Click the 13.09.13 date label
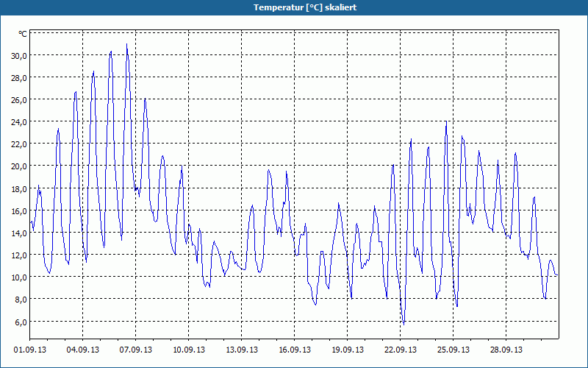 pyautogui.click(x=242, y=350)
